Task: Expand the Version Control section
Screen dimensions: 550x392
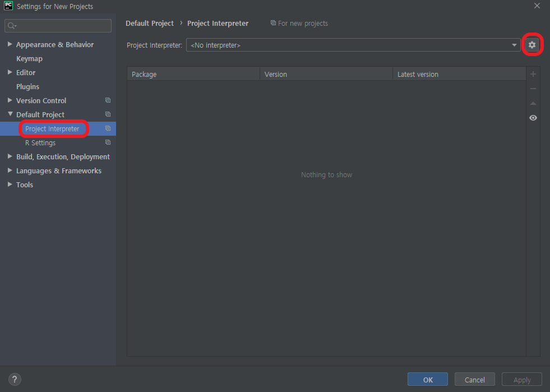Action: coord(10,100)
